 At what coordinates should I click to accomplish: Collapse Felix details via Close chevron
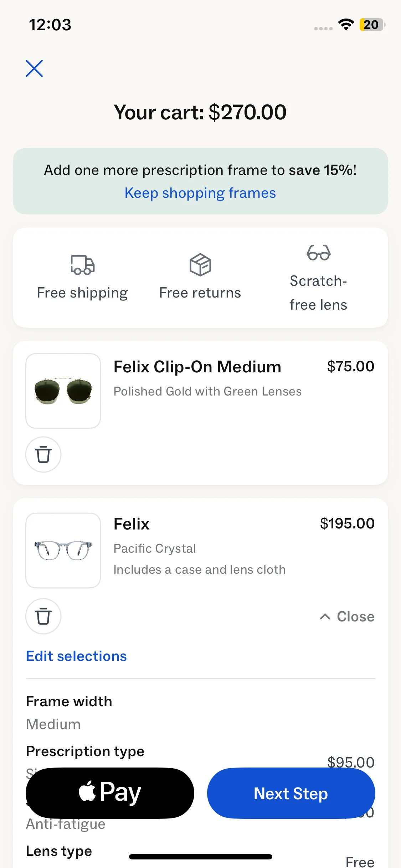347,616
